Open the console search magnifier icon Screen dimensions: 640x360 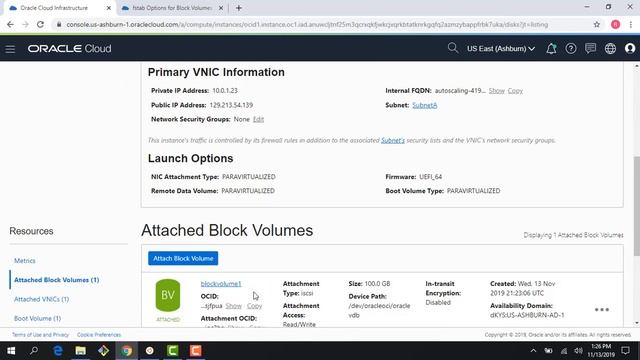point(452,48)
